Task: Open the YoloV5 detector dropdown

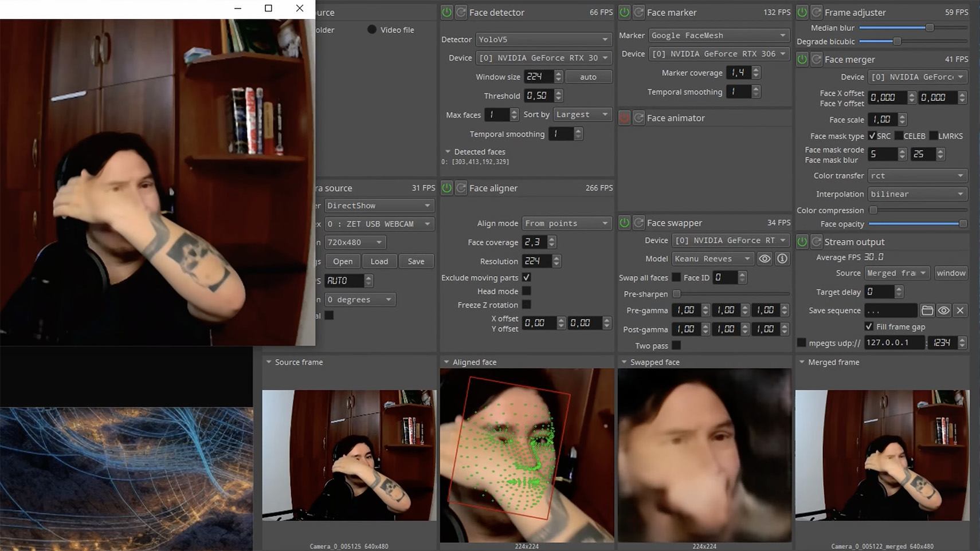Action: coord(543,39)
